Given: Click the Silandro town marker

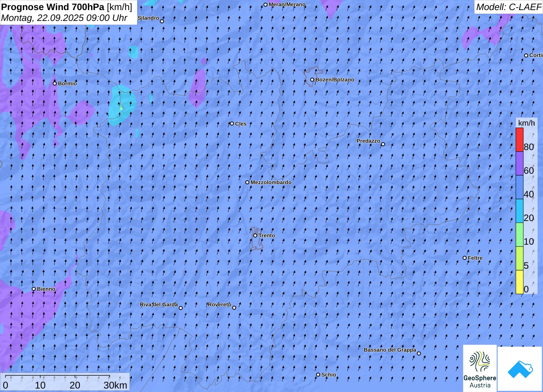Looking at the screenshot, I should (162, 21).
